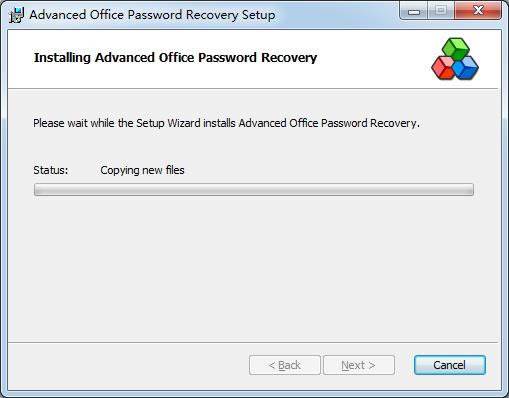The image size is (509, 398).
Task: Click the 'Copying new files' status text
Action: click(x=142, y=170)
